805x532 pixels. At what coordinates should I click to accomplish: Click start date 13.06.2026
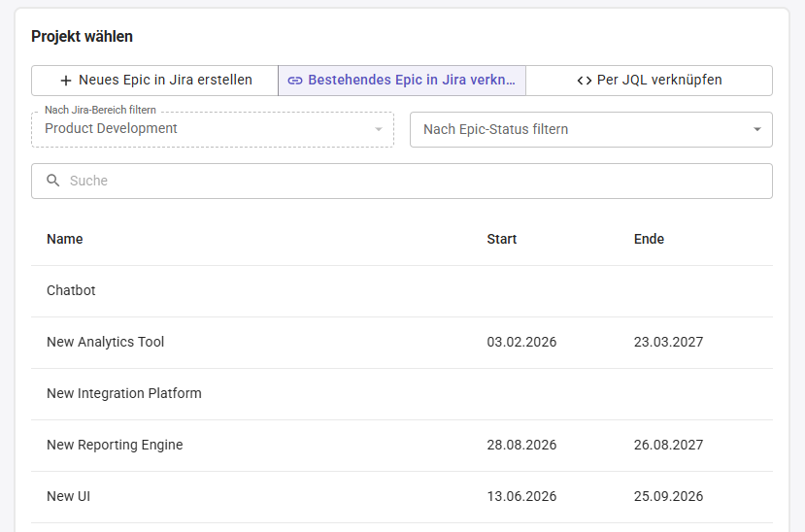tap(521, 497)
